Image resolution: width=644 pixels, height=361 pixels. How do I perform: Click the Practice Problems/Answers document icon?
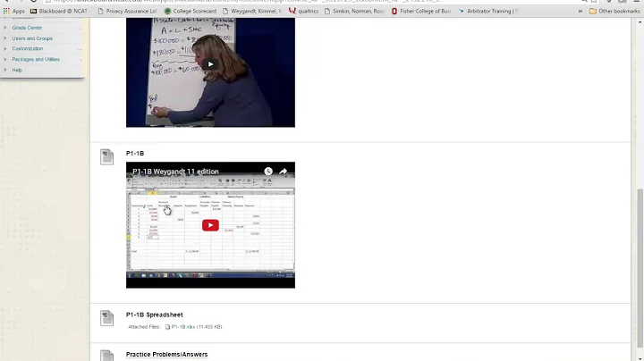[106, 356]
